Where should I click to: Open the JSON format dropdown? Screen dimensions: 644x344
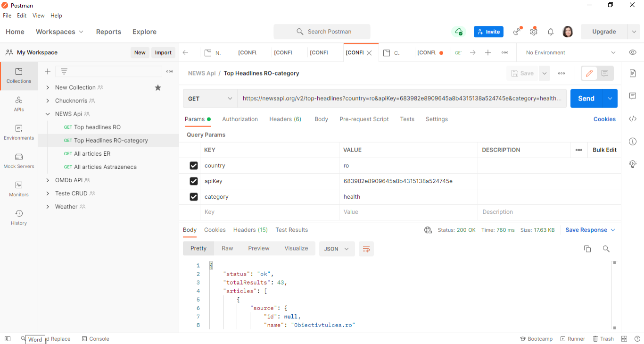[337, 249]
